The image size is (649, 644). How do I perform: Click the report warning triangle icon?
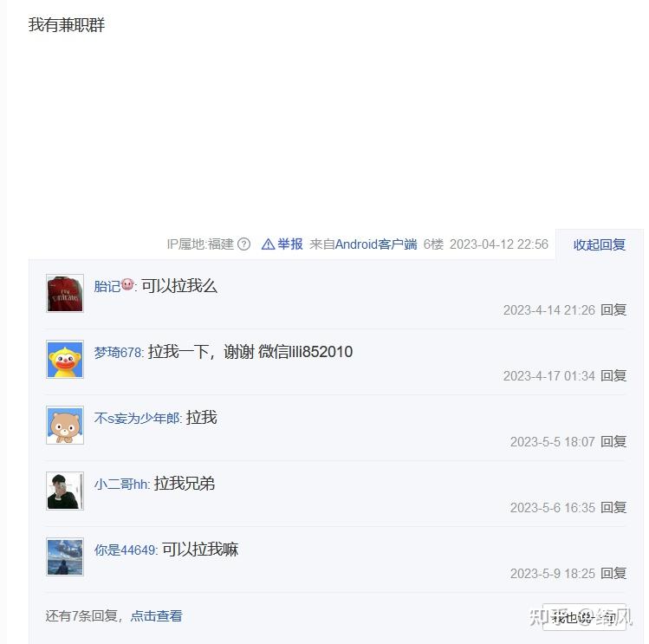(269, 244)
